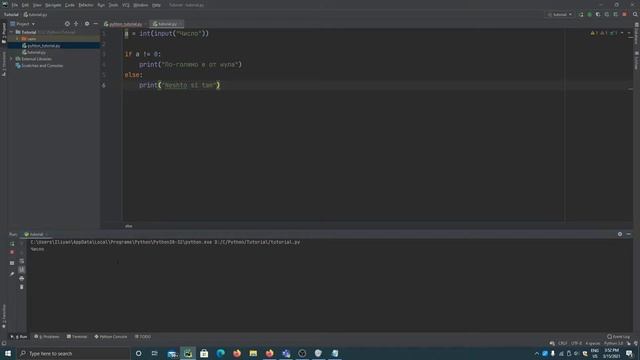Click the Profile icon in toolbar
This screenshot has width=640, height=360.
[x=607, y=15]
